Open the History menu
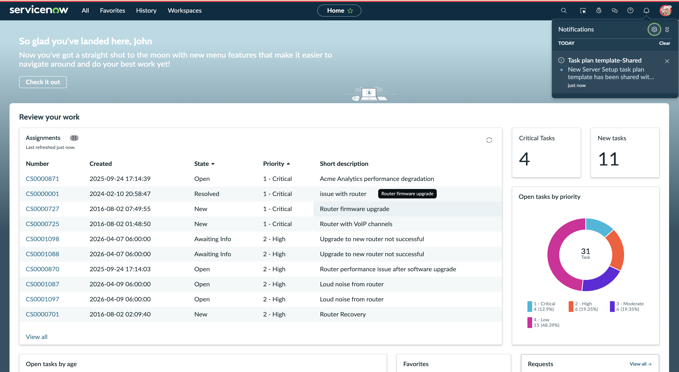Viewport: 679px width, 372px height. click(x=146, y=10)
